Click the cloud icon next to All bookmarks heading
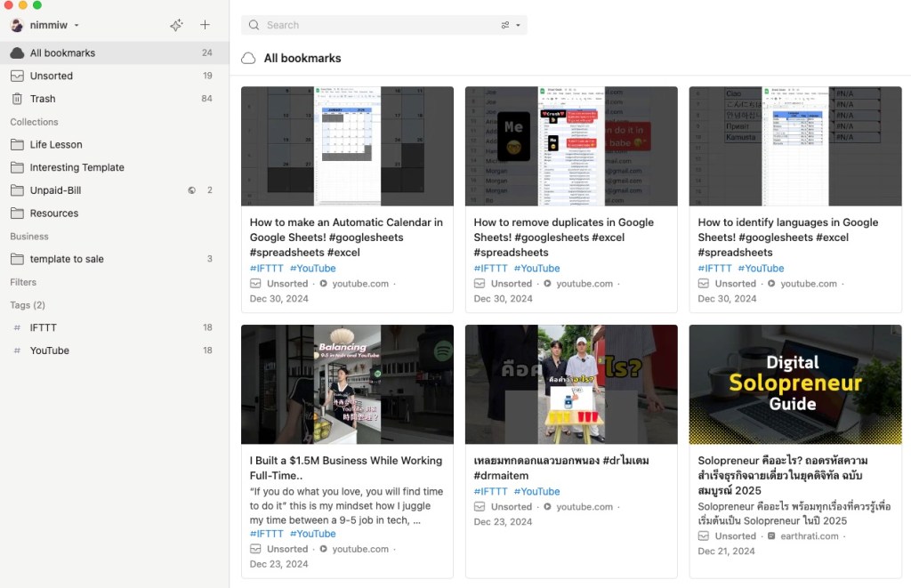 (249, 58)
